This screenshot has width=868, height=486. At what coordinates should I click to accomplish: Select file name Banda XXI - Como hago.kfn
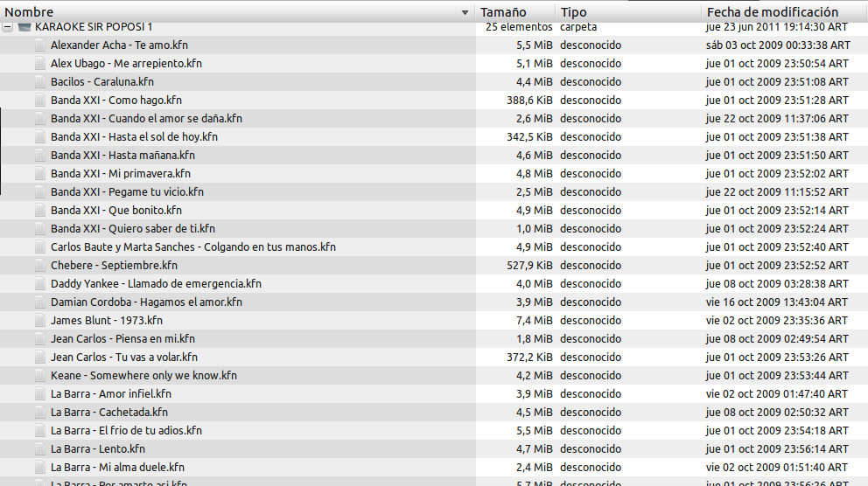116,100
